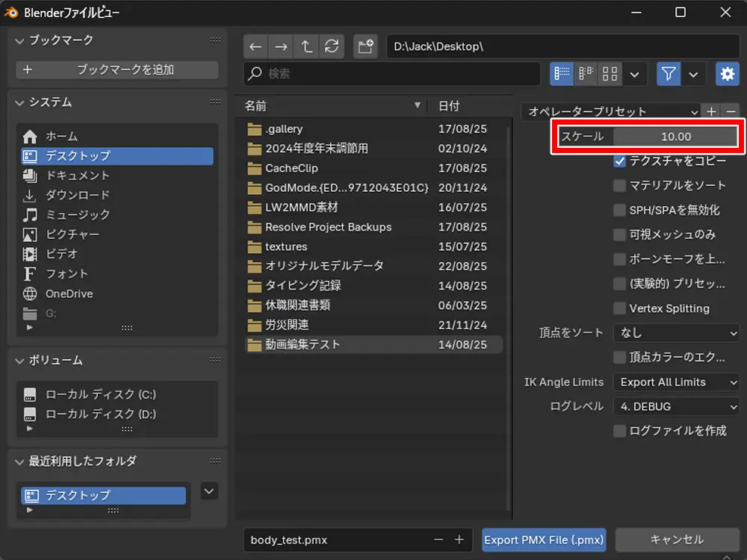Toggle the options gear panel
Screen dimensions: 747x560
(727, 73)
